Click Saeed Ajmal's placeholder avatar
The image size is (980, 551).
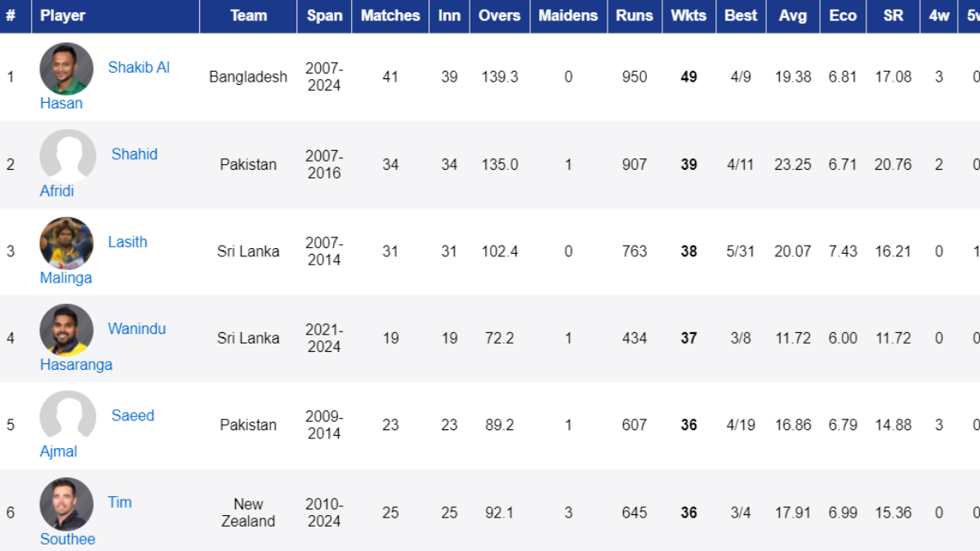pos(66,416)
